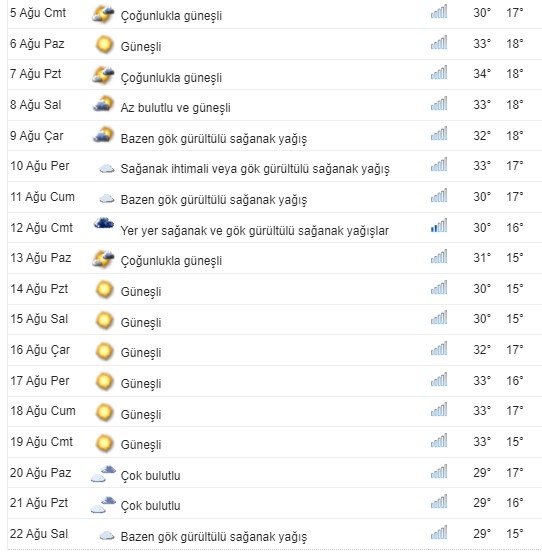This screenshot has width=542, height=557.
Task: Click the signal bars icon for 19 Ağu Cmt
Action: click(439, 440)
